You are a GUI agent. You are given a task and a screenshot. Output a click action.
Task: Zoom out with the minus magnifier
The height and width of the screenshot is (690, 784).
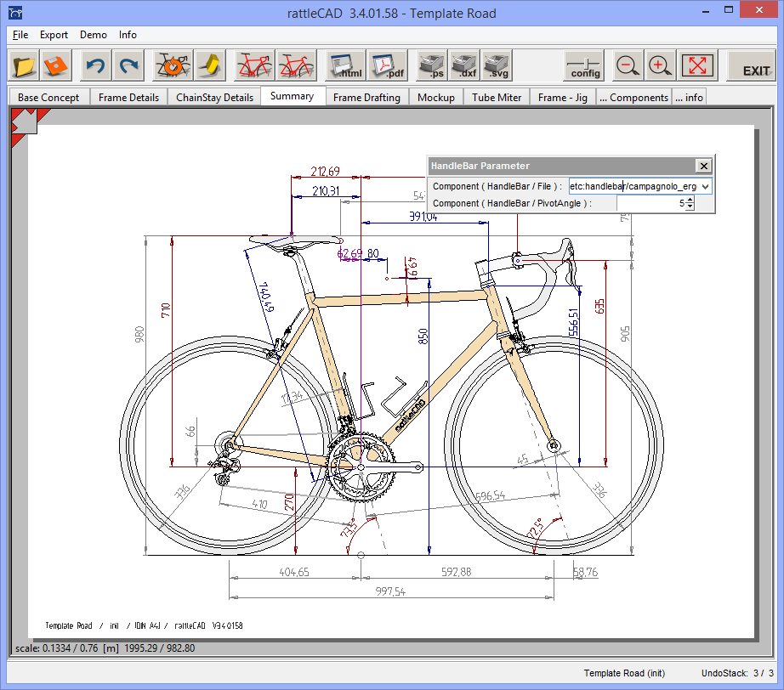(x=628, y=65)
